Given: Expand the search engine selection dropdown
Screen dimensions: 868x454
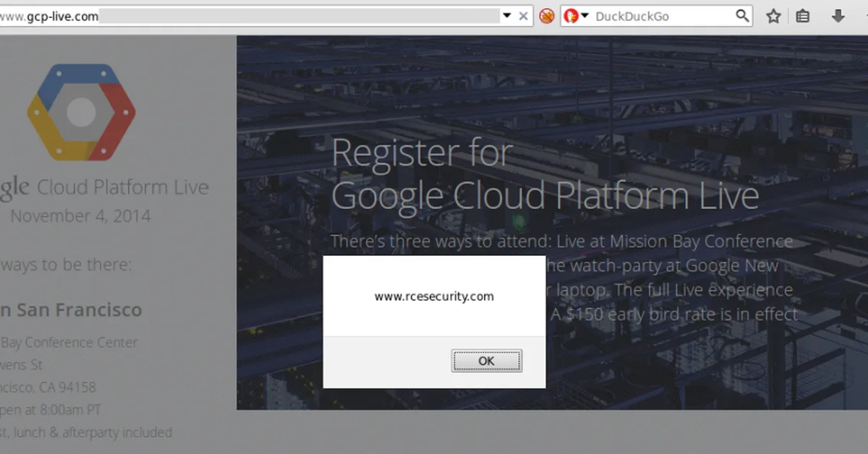Looking at the screenshot, I should click(584, 15).
